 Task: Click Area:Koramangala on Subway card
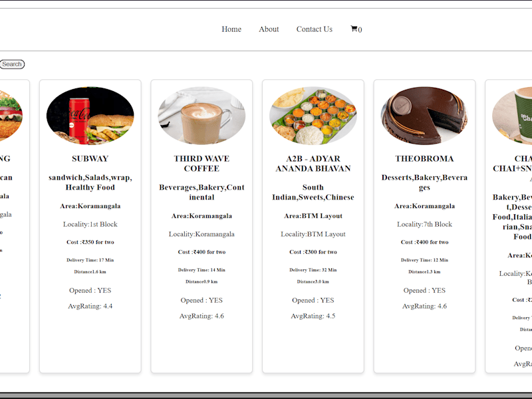coord(90,206)
